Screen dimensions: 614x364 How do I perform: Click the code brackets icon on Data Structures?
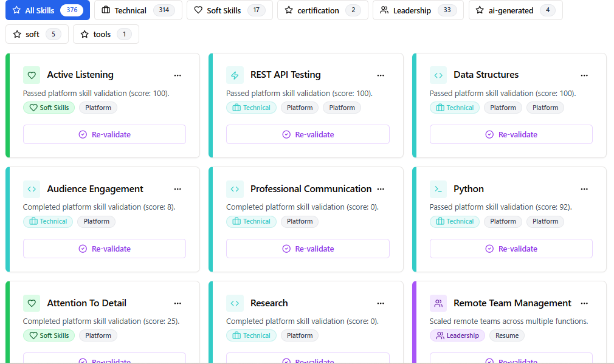click(438, 75)
